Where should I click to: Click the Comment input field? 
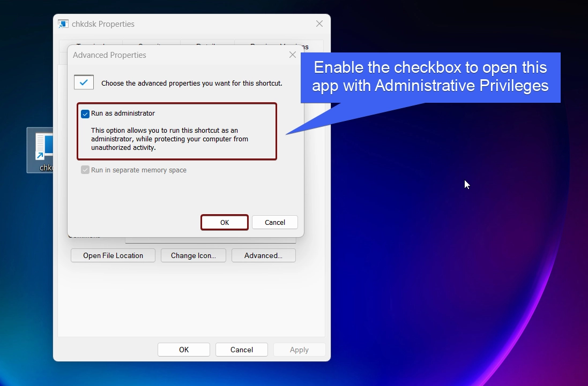click(210, 240)
